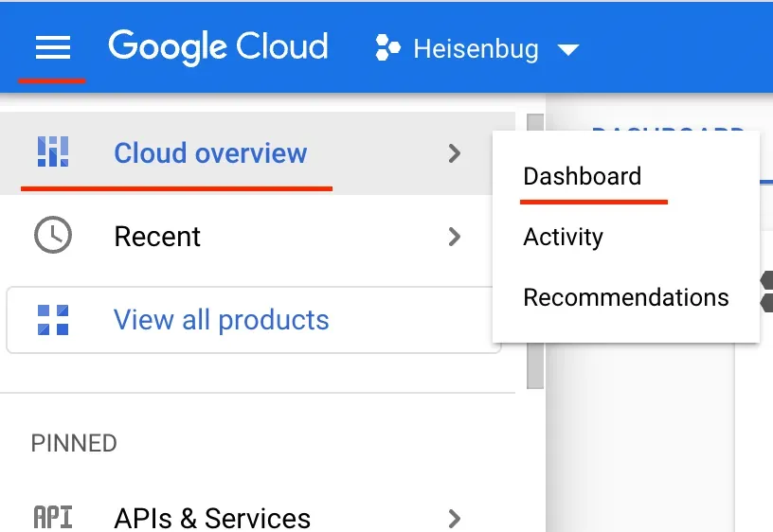Click the View all products button
The height and width of the screenshot is (532, 773).
pyautogui.click(x=253, y=320)
